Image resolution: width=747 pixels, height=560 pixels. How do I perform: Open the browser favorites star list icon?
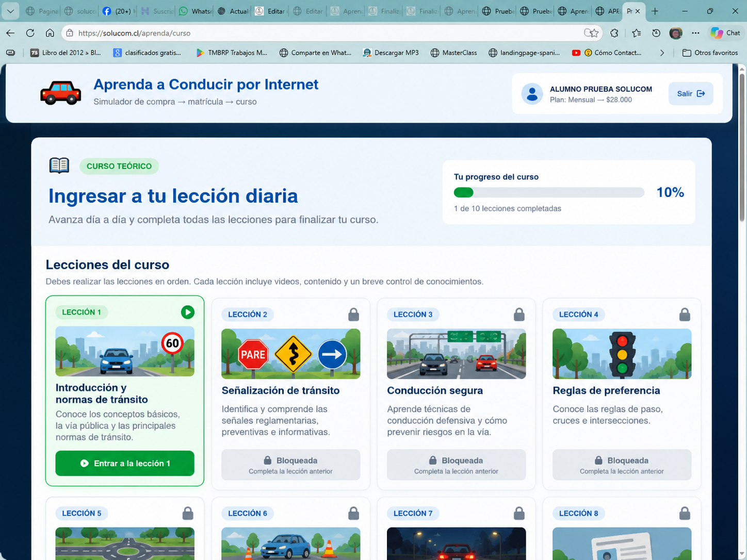[637, 33]
